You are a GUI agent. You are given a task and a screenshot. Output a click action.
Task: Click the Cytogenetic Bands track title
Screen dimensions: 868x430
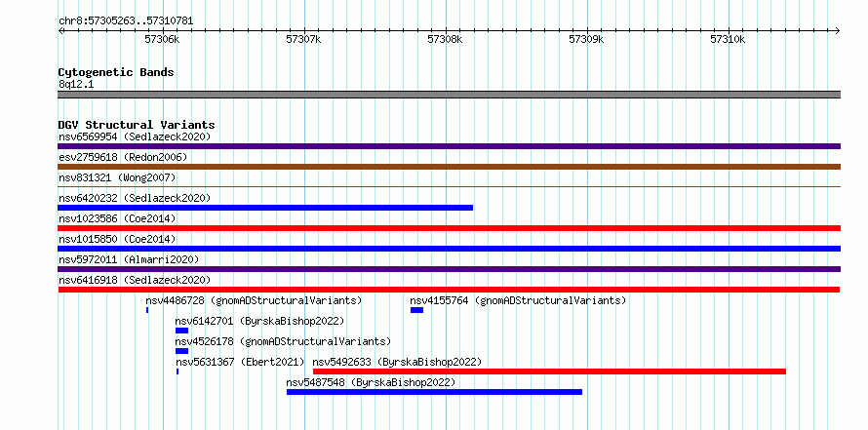tap(116, 72)
